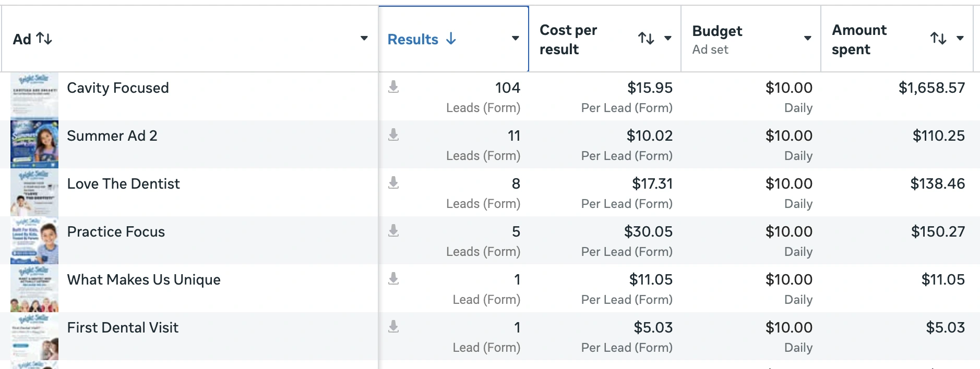Click the 104 results value
This screenshot has width=980, height=369.
(x=508, y=88)
